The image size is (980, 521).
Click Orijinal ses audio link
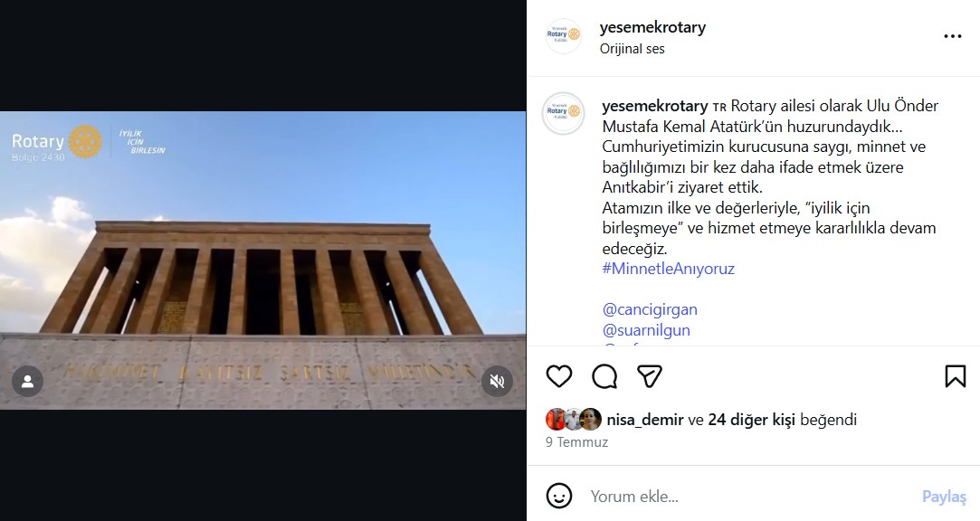pyautogui.click(x=632, y=49)
